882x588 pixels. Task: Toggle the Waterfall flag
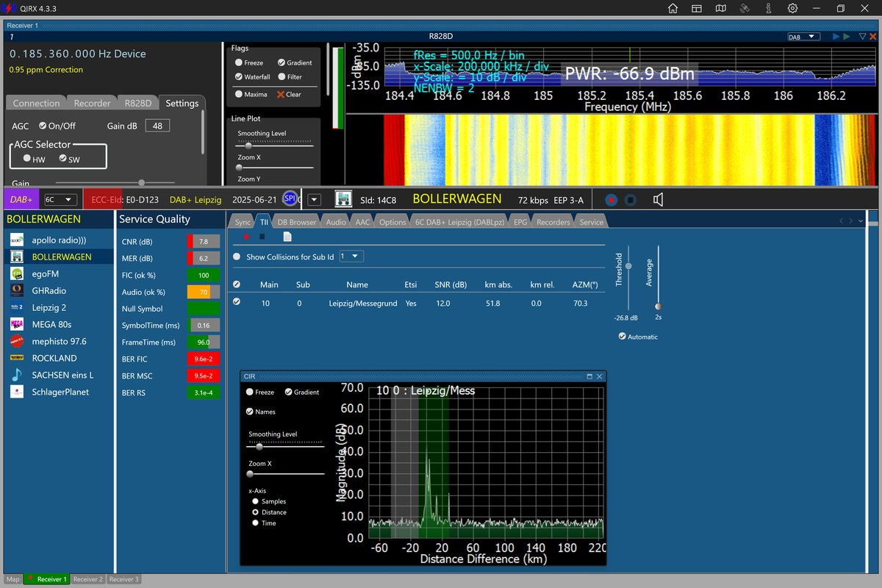[x=239, y=76]
